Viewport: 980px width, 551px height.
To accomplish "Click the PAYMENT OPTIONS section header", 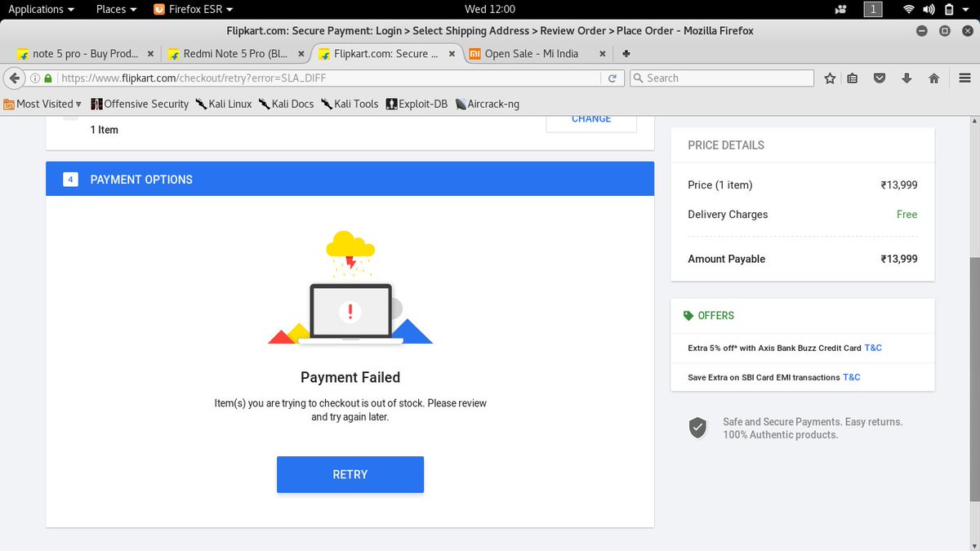I will click(350, 179).
